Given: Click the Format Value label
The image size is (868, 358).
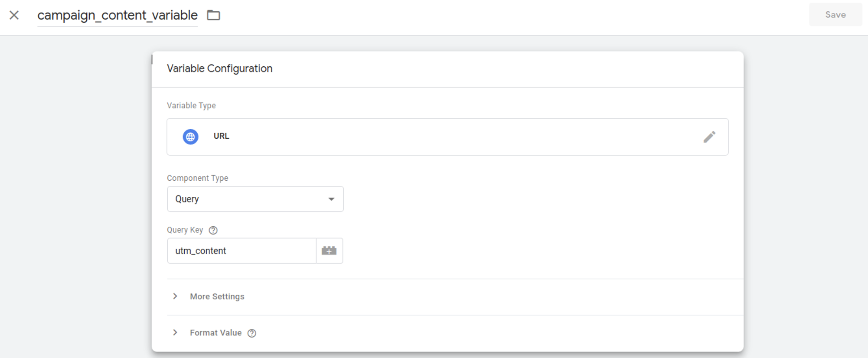Looking at the screenshot, I should coord(215,333).
